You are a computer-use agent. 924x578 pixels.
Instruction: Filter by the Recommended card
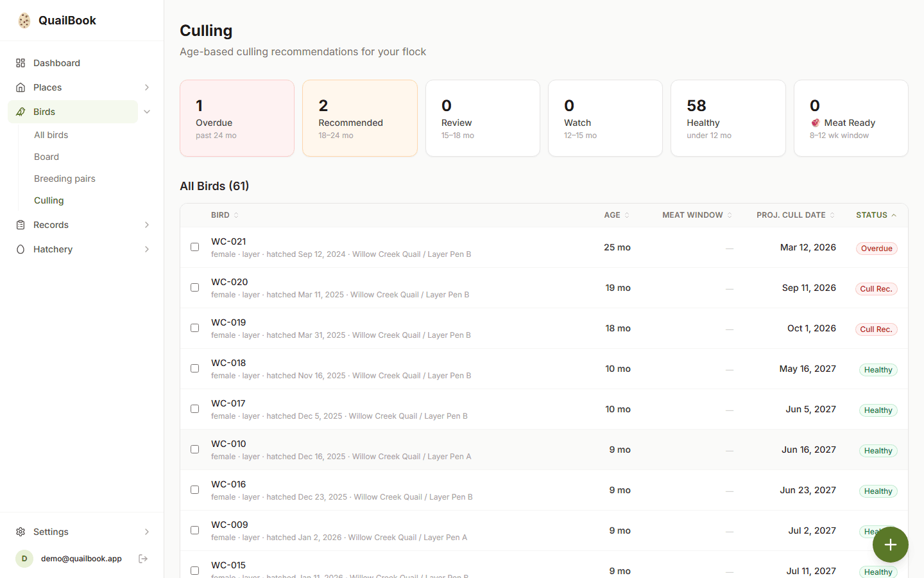coord(360,118)
